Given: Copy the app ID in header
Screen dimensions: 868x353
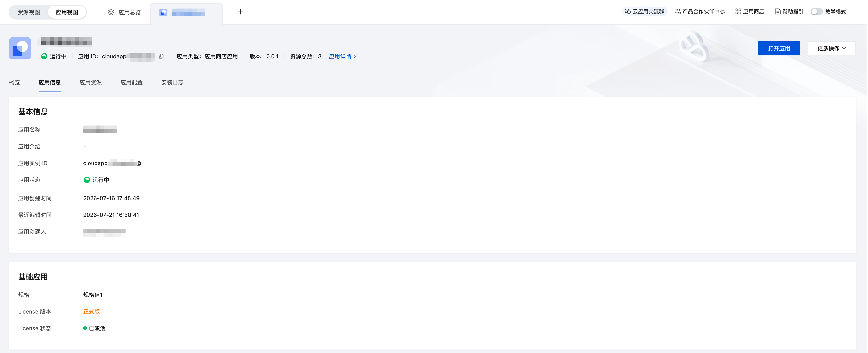Looking at the screenshot, I should tap(161, 56).
